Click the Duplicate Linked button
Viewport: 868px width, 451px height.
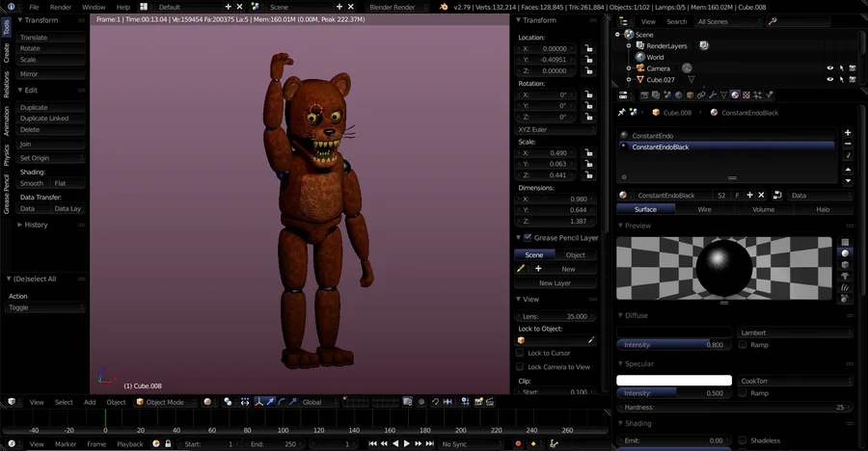[51, 118]
